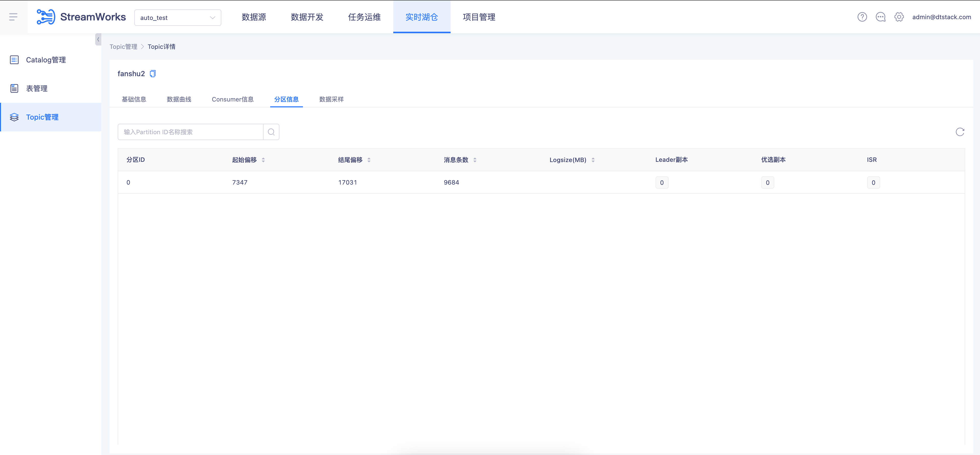Viewport: 980px width, 455px height.
Task: Open 表管理 in sidebar
Action: coord(51,88)
